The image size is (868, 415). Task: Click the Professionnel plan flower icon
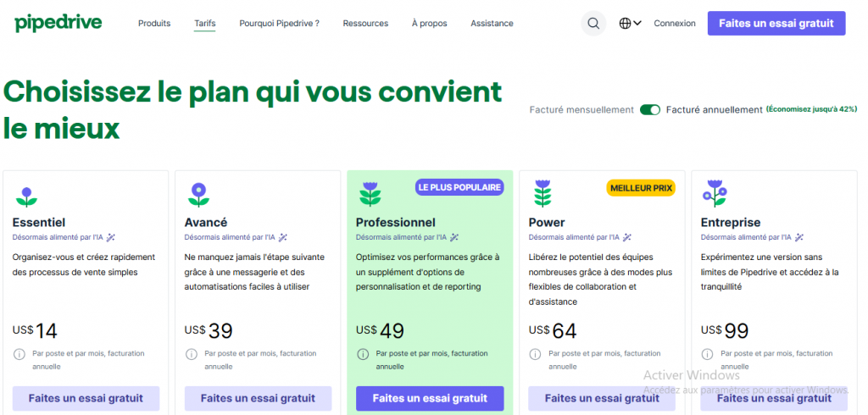point(370,194)
